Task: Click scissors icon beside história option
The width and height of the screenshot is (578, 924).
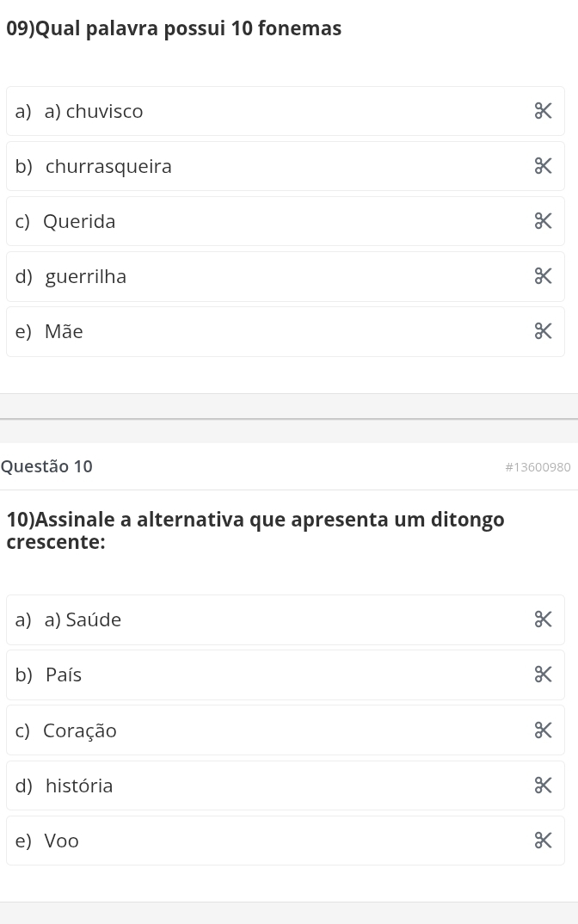Action: click(543, 785)
